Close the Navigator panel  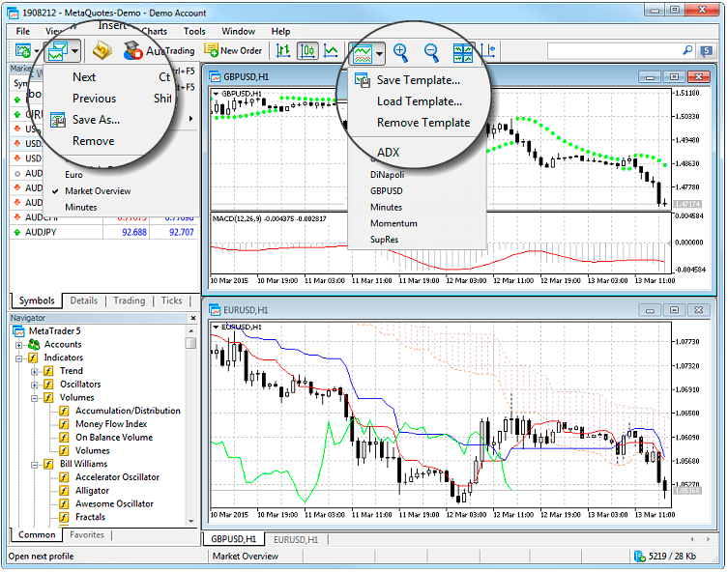click(193, 318)
